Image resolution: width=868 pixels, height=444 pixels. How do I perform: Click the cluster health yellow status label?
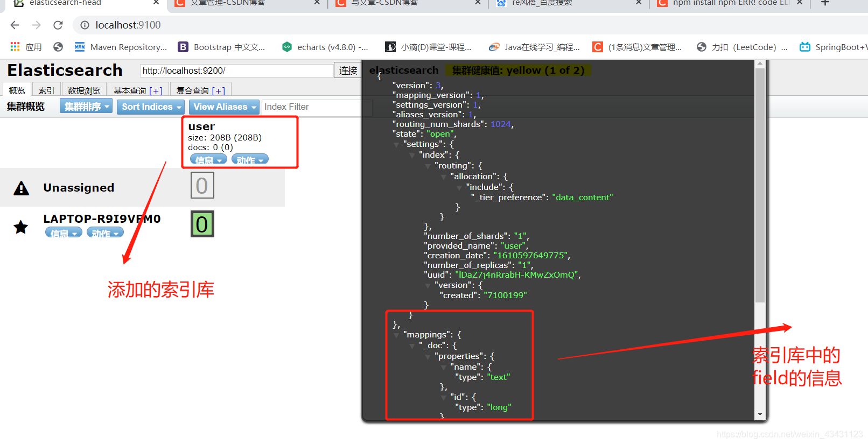tap(518, 71)
